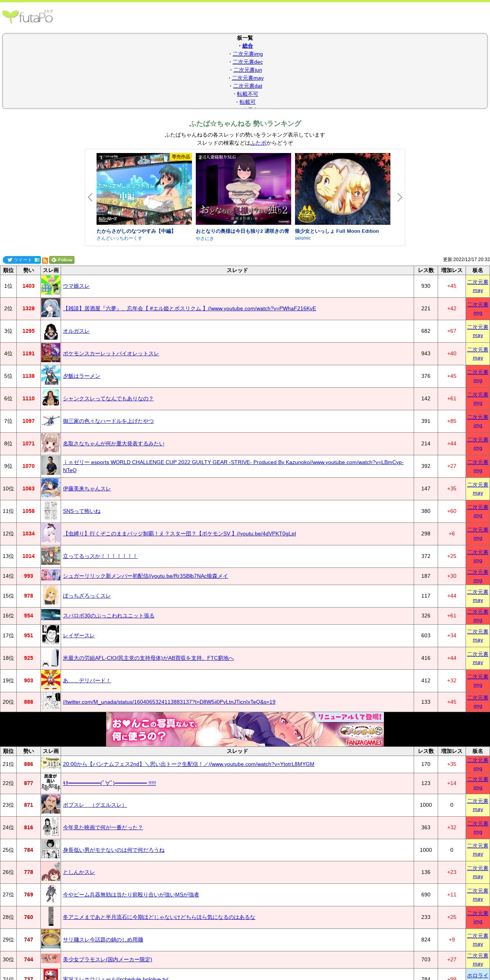Open 二次元裏 img board link in 夕飯はラーメン row
The width and height of the screenshot is (490, 980).
(478, 376)
